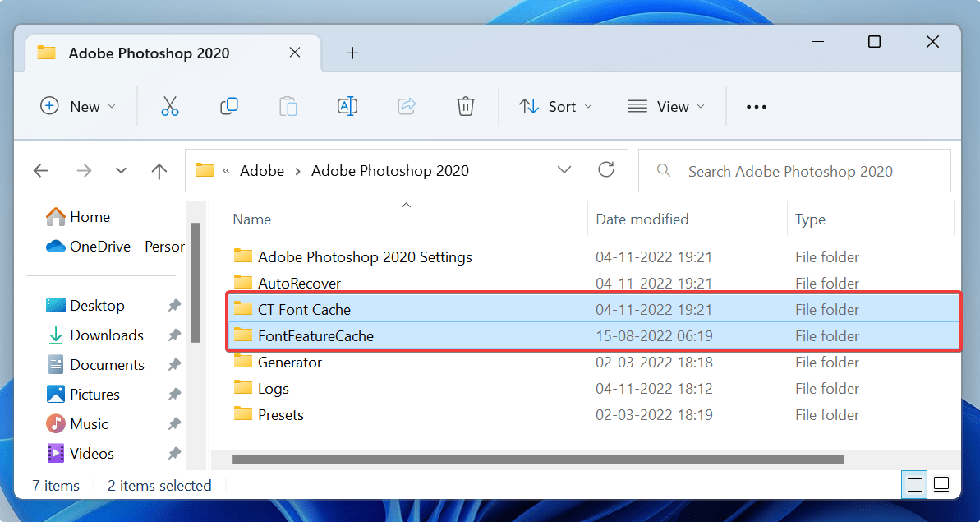The height and width of the screenshot is (522, 980).
Task: Navigate up to the parent folder
Action: pos(159,170)
